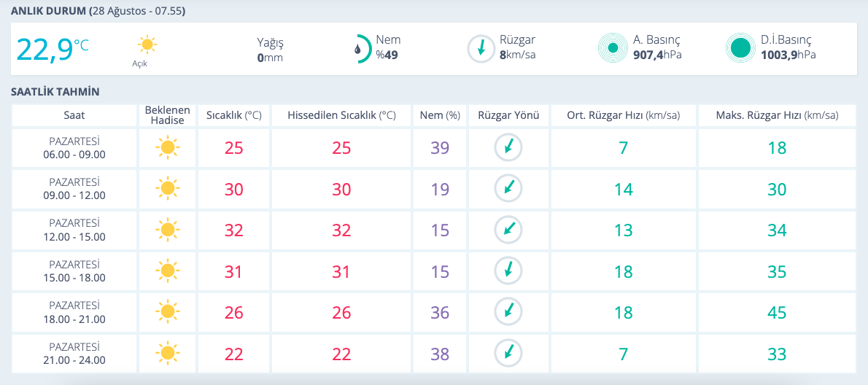868x385 pixels.
Task: Click the wind direction icon for 21.00 - 24.00
Action: tap(508, 354)
